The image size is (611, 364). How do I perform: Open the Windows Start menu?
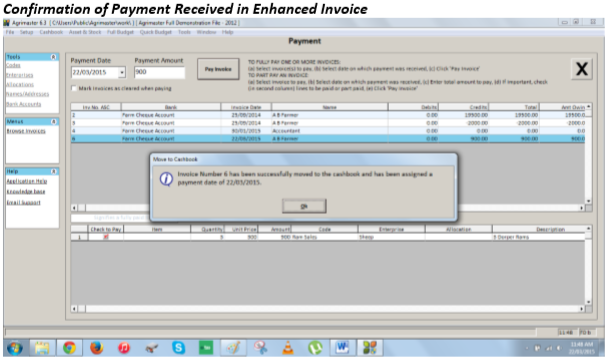pos(14,348)
